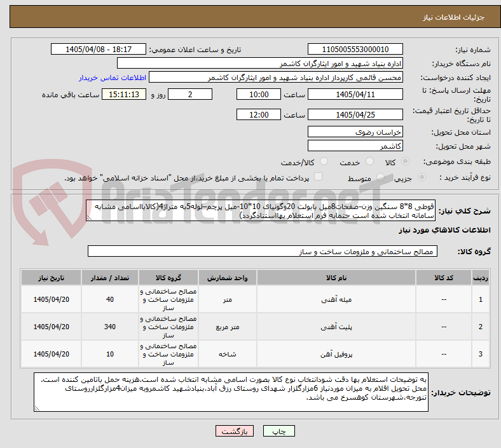Select the متوسط purchase type radio
Viewport: 501px width, 448px height.
(x=380, y=177)
